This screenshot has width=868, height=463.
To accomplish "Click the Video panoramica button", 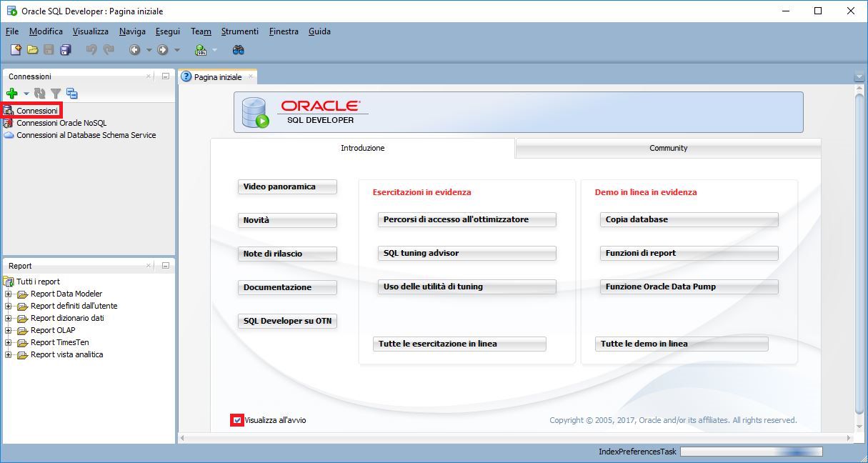I will click(287, 186).
